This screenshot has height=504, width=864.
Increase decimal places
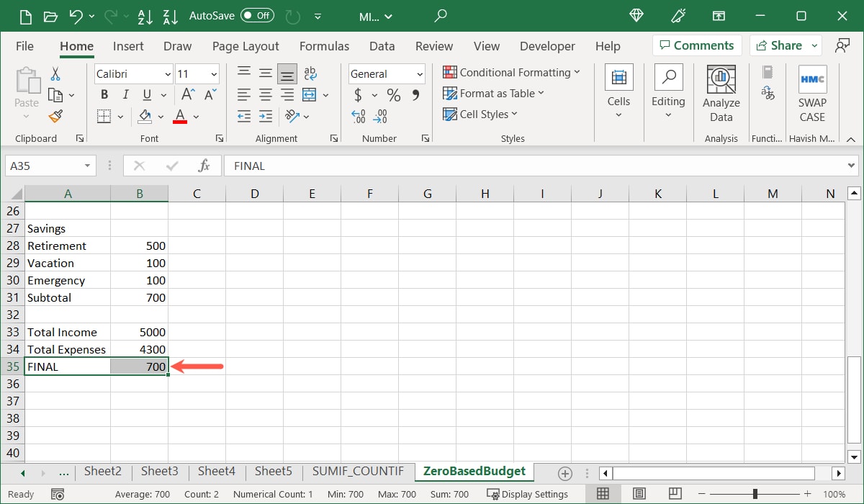358,116
